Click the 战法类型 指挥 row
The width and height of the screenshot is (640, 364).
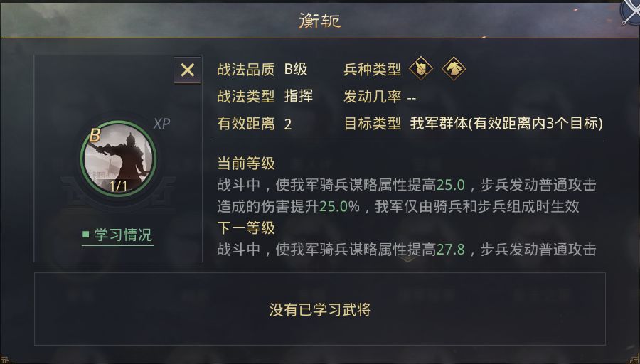click(x=265, y=96)
